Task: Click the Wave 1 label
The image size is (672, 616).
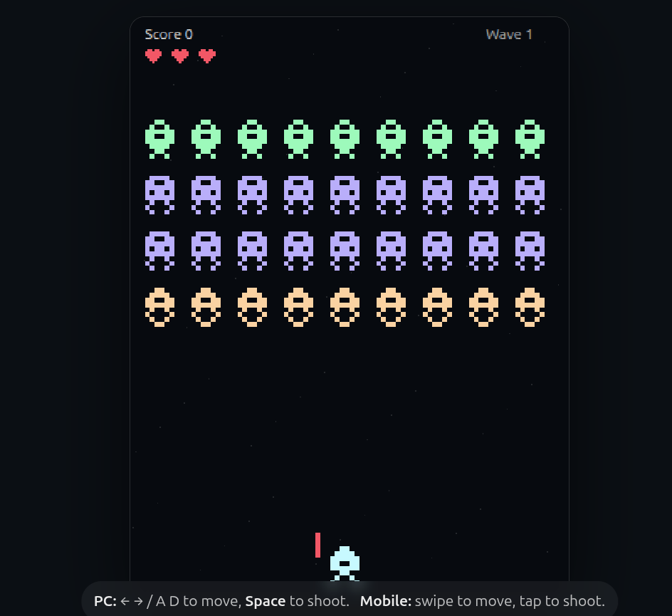Action: pyautogui.click(x=509, y=34)
